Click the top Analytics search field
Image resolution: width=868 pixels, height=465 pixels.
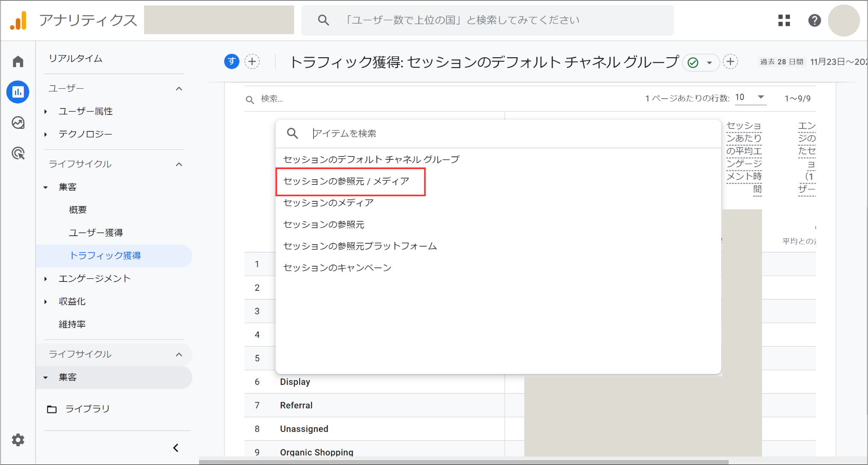pyautogui.click(x=487, y=20)
